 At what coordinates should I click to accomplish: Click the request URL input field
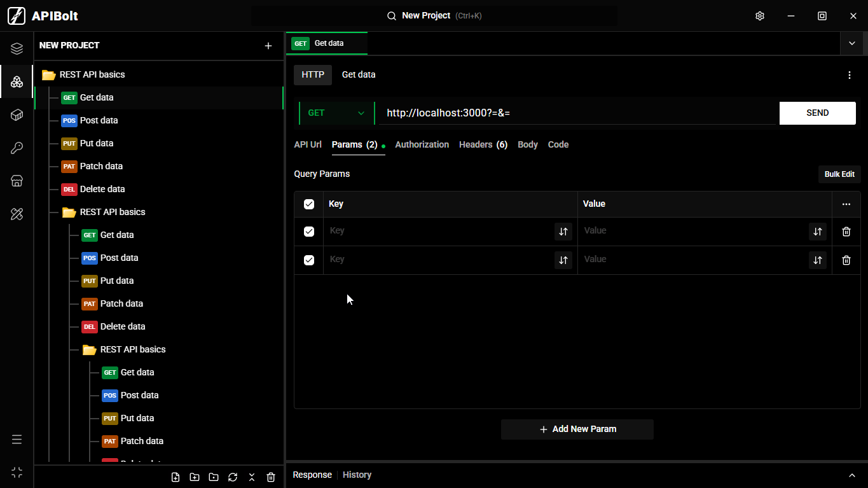point(577,113)
